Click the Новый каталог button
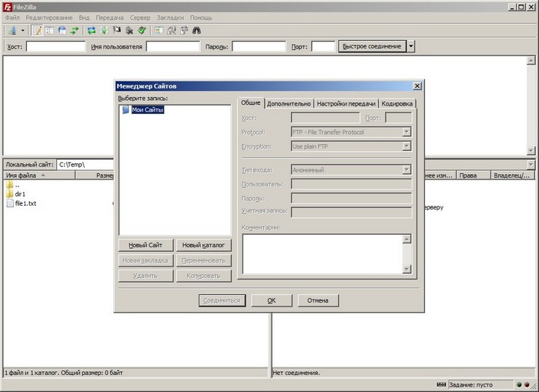Viewport: 539px width, 392px height. tap(203, 245)
